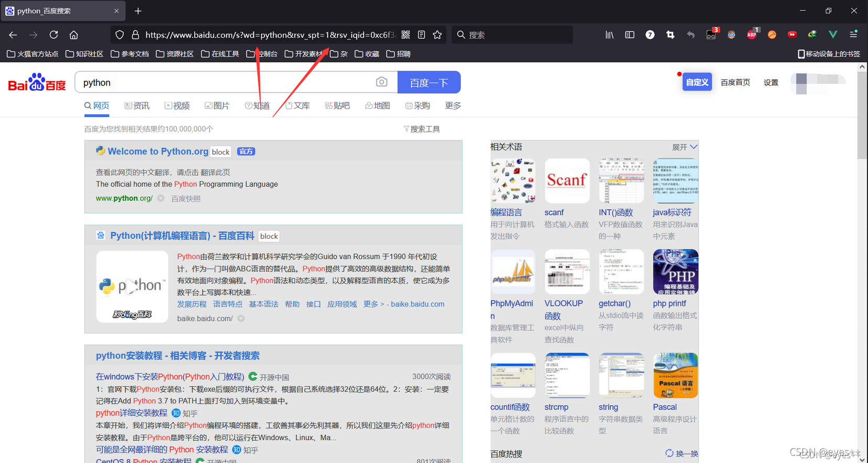
Task: Open 在windows下安装Python tutorial link
Action: (170, 377)
